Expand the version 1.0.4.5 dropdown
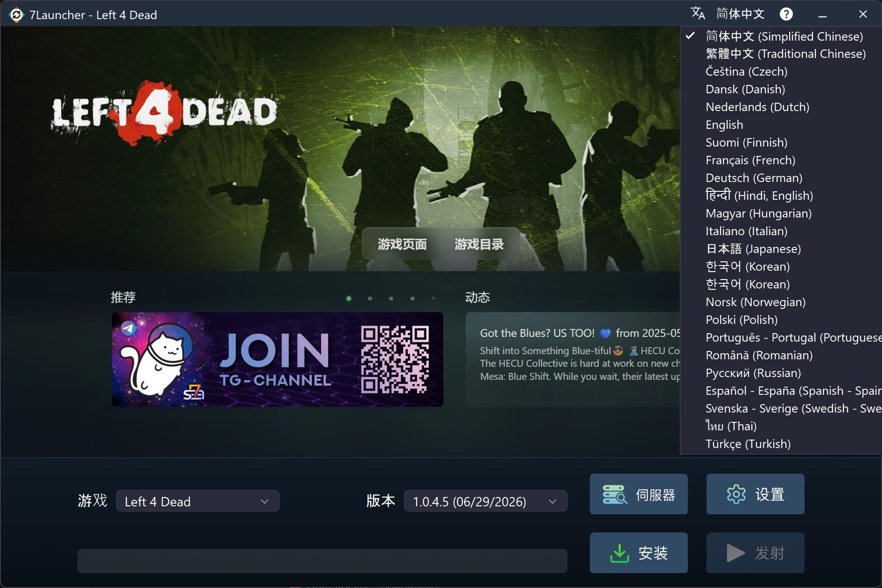The width and height of the screenshot is (882, 588). (485, 501)
